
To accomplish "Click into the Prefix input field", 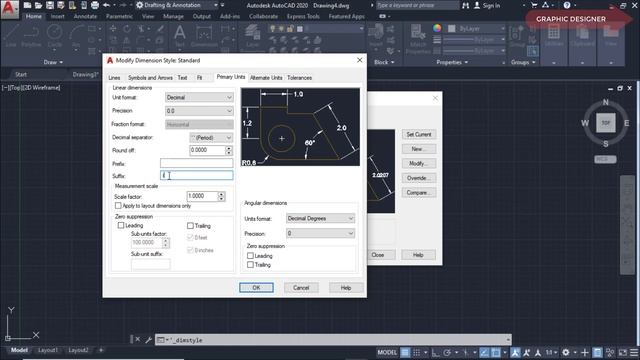I will 197,163.
